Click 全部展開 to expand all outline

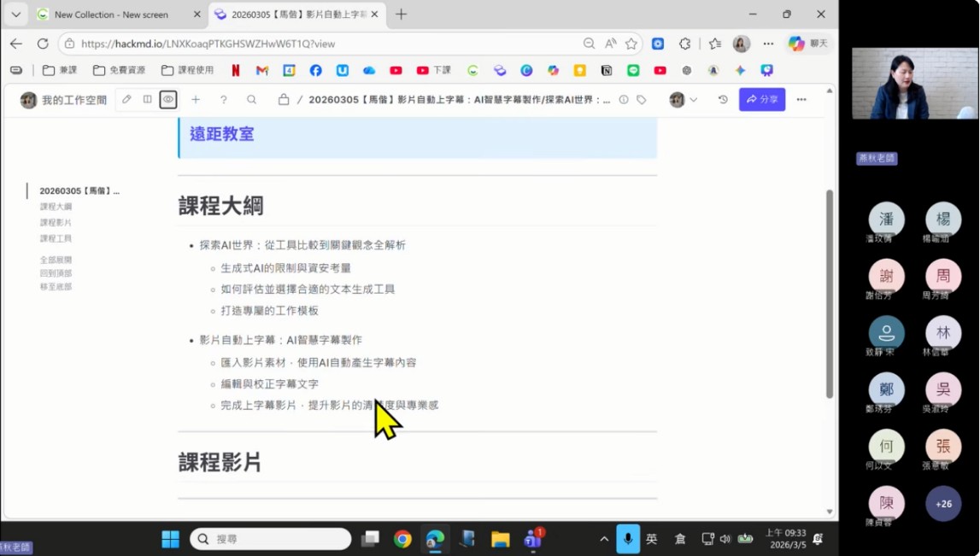click(56, 260)
